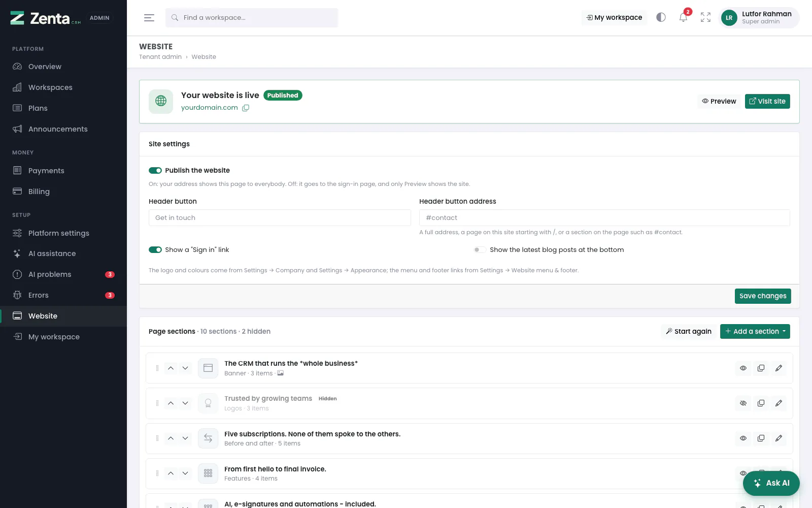This screenshot has height=508, width=812.
Task: Click Tenant admin breadcrumb link
Action: coord(160,57)
